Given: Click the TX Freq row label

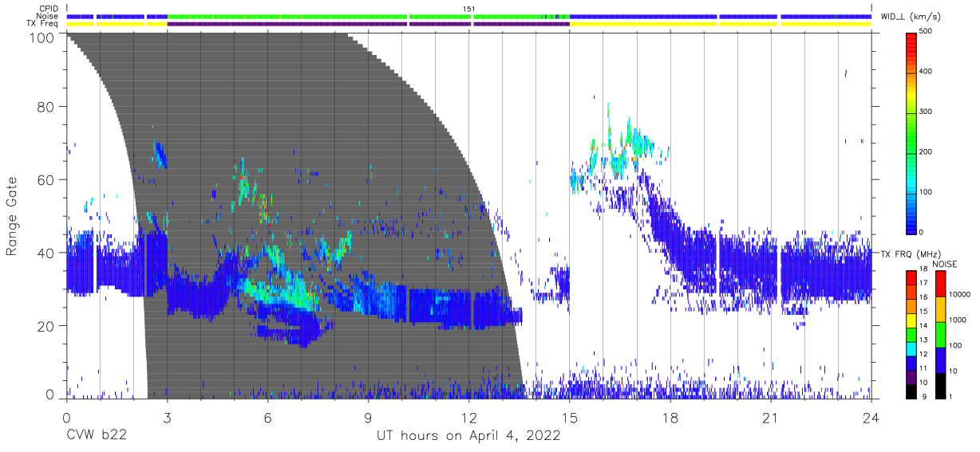Looking at the screenshot, I should (x=43, y=23).
